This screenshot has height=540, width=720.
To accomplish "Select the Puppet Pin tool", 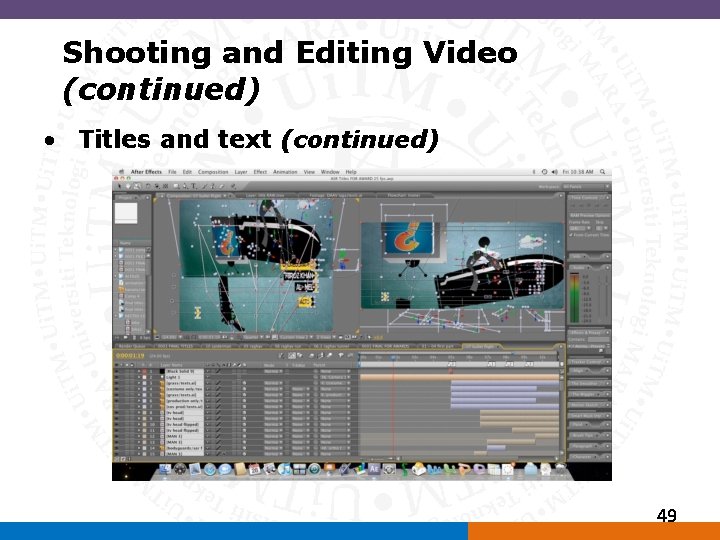I will [233, 186].
